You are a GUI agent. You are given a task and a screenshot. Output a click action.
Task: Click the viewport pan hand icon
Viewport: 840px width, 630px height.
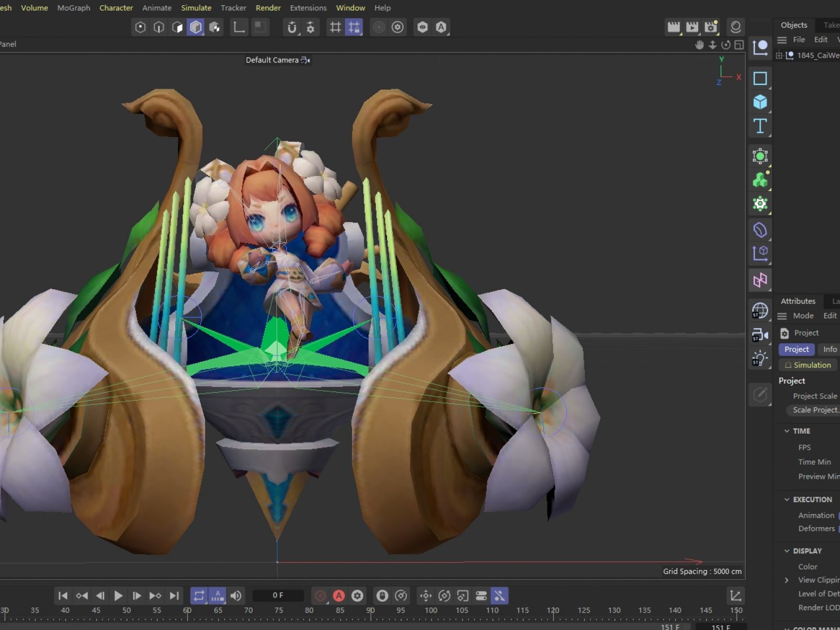(699, 45)
